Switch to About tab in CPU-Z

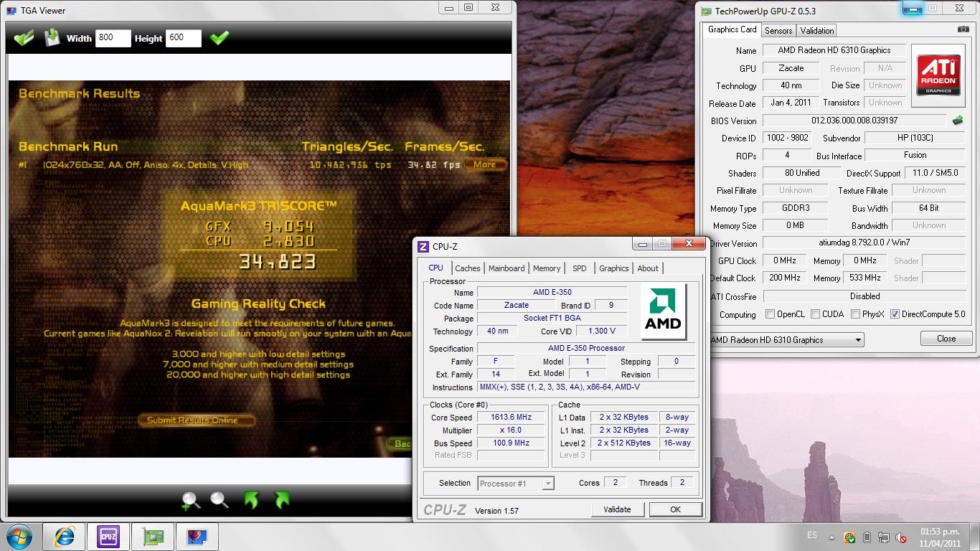tap(648, 268)
